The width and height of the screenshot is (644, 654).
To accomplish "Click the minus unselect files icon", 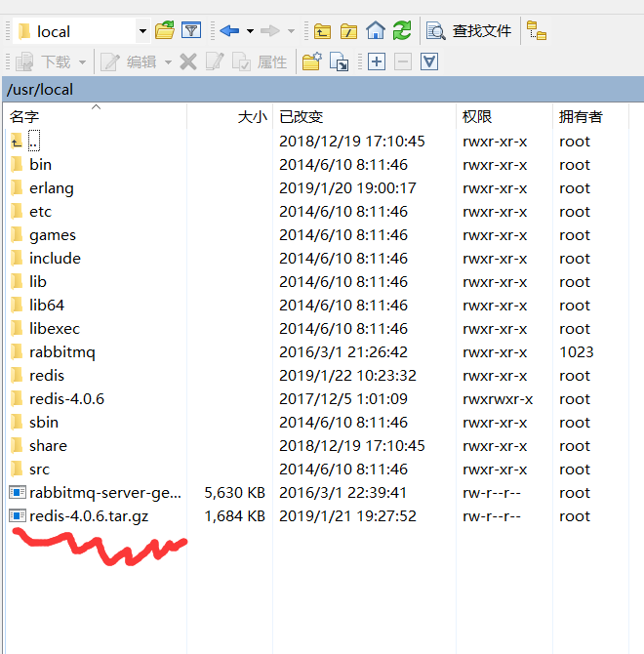I will click(x=403, y=62).
